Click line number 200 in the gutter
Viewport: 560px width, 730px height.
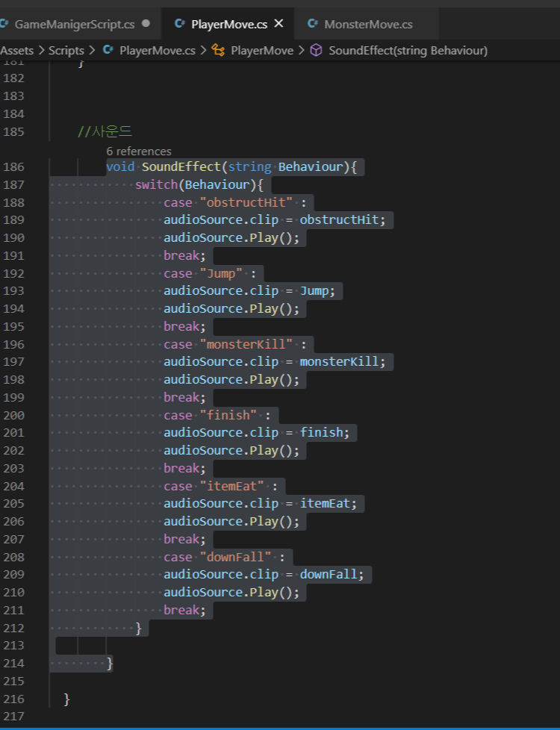[x=13, y=415]
